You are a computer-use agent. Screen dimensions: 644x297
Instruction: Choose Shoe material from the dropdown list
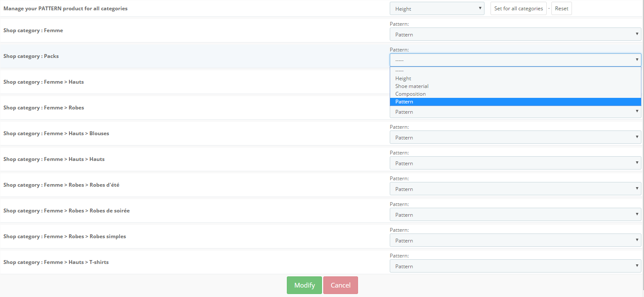[515, 86]
